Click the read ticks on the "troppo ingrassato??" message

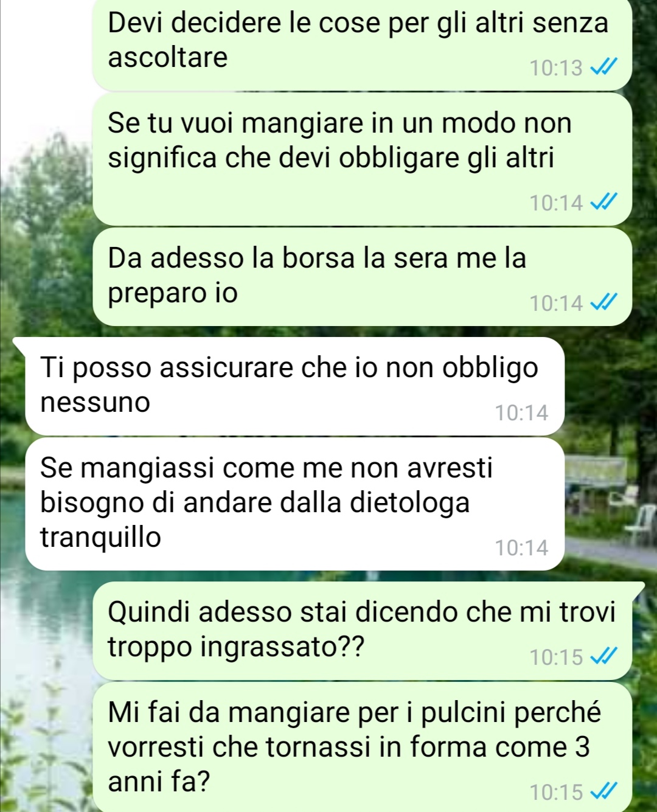pyautogui.click(x=605, y=657)
